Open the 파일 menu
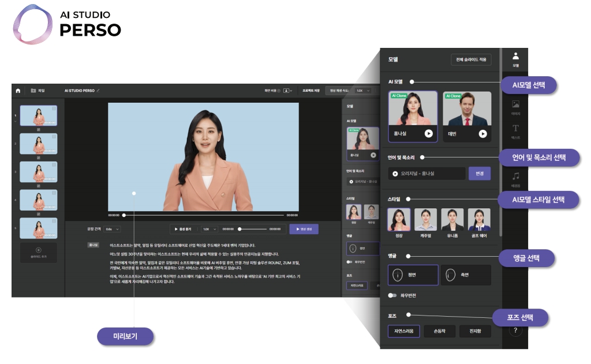591x364 pixels. coord(38,91)
